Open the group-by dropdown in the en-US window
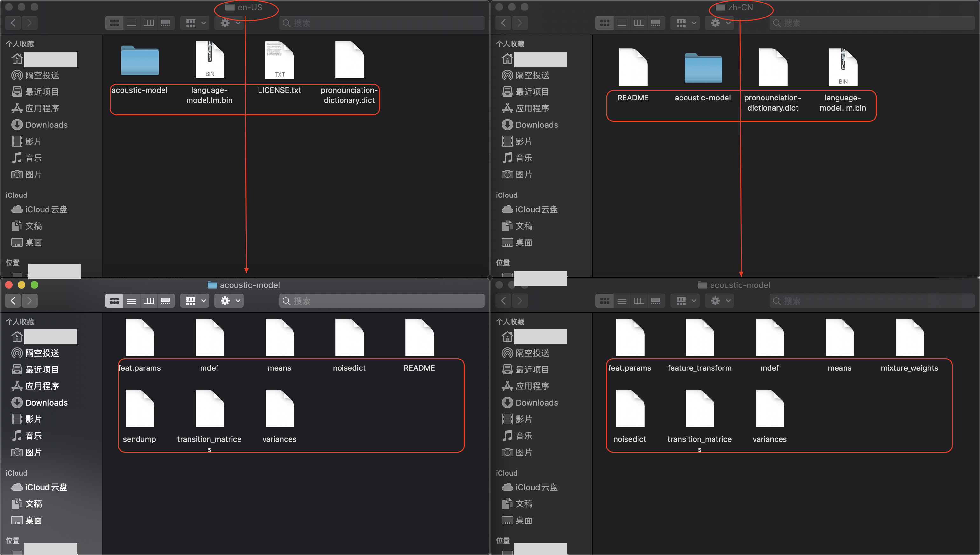980x555 pixels. tap(195, 23)
